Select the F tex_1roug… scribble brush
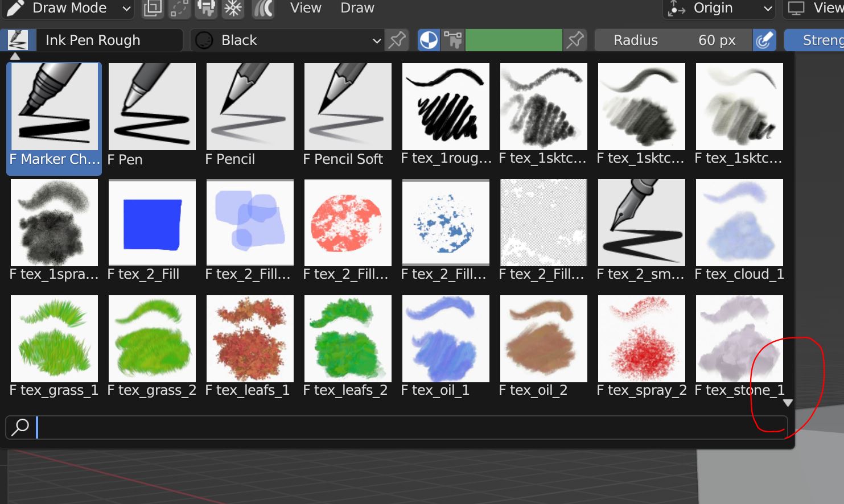The height and width of the screenshot is (504, 844). [446, 115]
